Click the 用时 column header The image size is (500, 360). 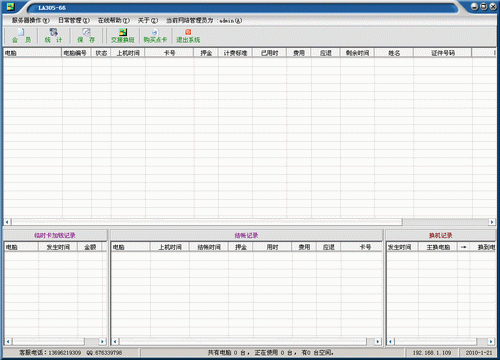(x=272, y=247)
